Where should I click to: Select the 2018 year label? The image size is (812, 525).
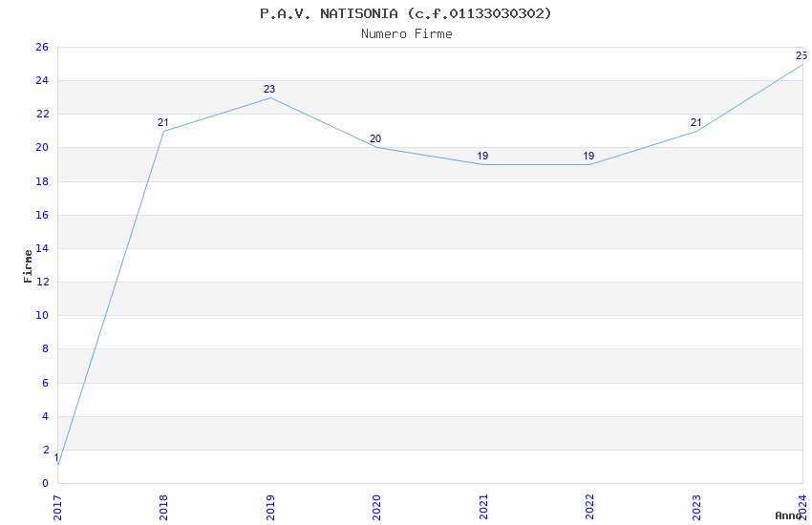(x=163, y=508)
